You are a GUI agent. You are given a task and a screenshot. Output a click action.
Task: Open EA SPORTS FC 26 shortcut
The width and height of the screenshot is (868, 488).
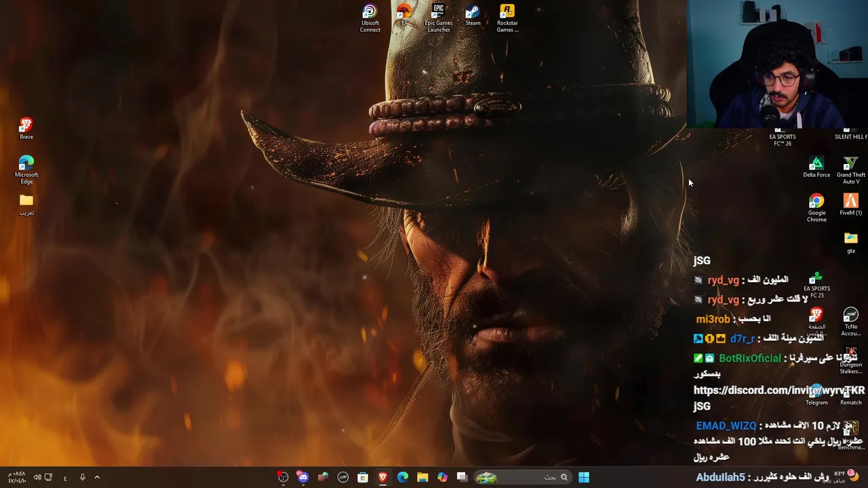(782, 137)
